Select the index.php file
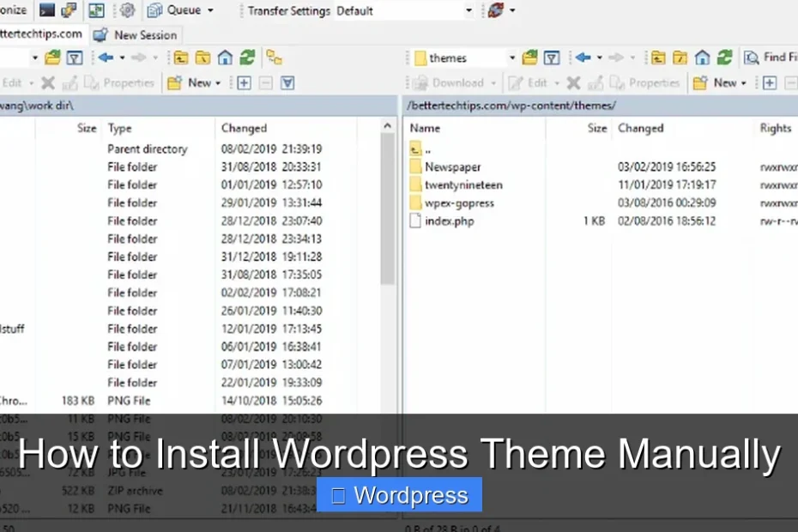The image size is (798, 532). pyautogui.click(x=442, y=221)
